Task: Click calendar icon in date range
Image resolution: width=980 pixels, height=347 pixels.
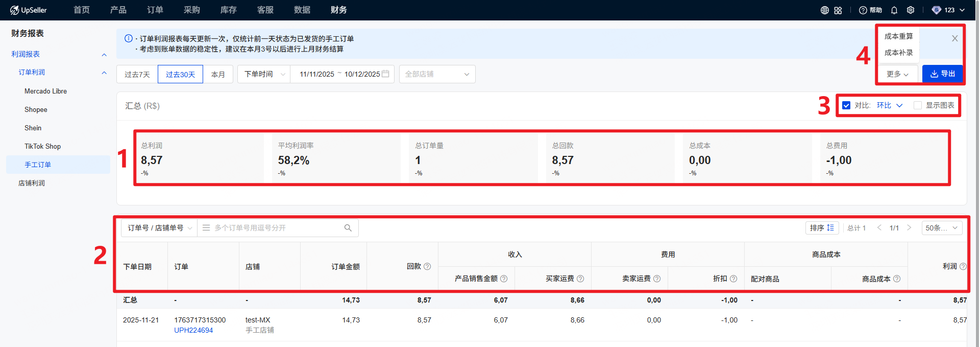Action: [386, 74]
